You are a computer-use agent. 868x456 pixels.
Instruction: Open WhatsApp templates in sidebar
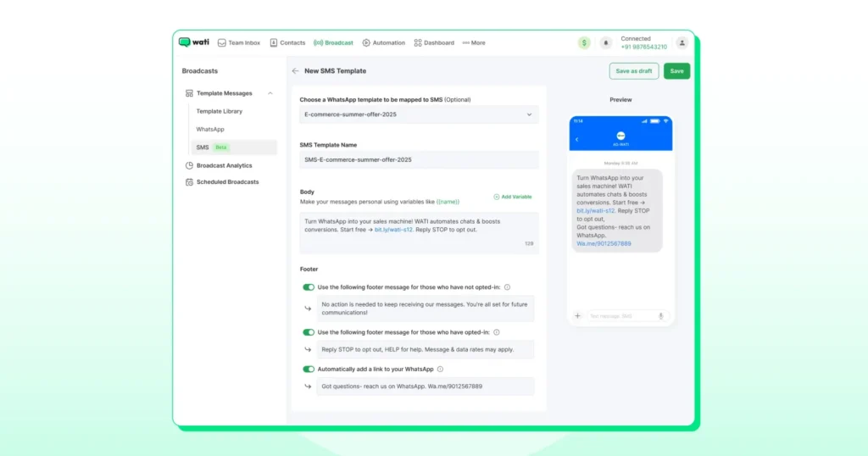click(x=210, y=129)
